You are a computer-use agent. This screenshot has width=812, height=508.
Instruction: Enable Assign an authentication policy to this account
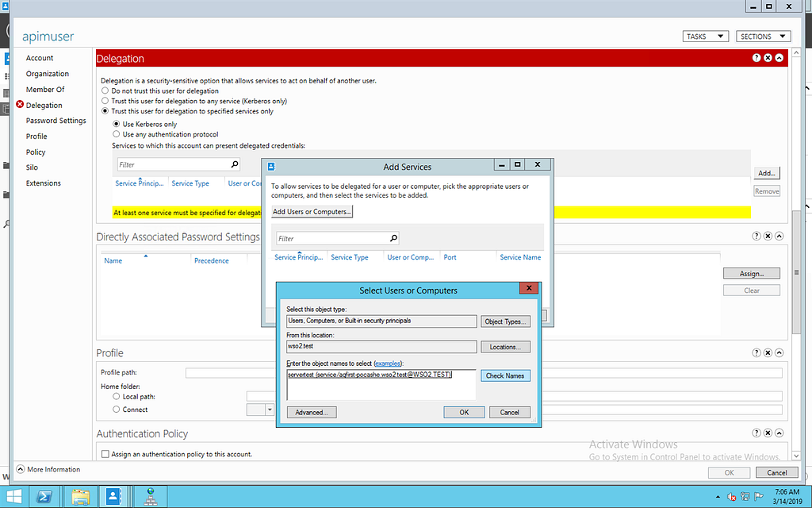click(x=105, y=453)
